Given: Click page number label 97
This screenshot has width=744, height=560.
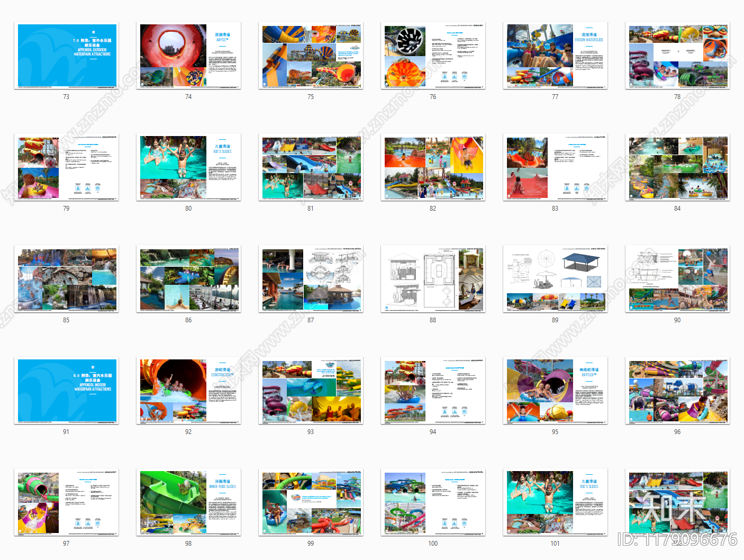Looking at the screenshot, I should click(x=66, y=544).
